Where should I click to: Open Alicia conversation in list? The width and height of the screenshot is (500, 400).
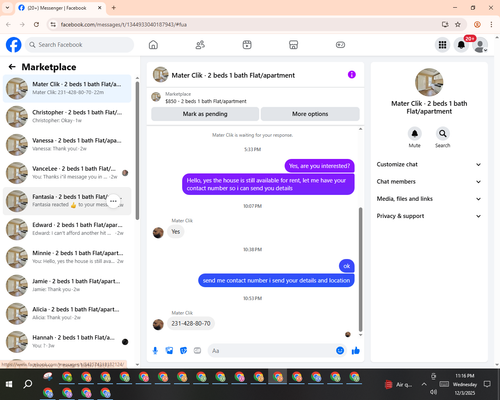tap(67, 313)
